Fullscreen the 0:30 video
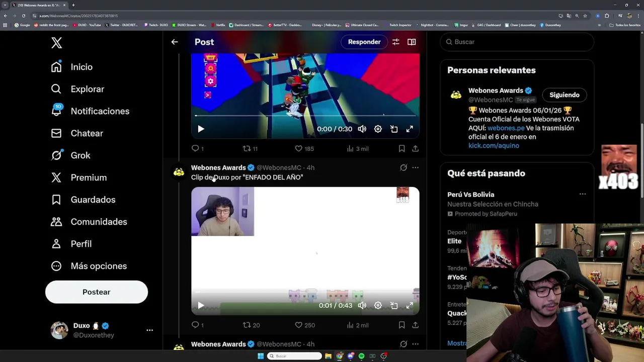 click(x=410, y=129)
